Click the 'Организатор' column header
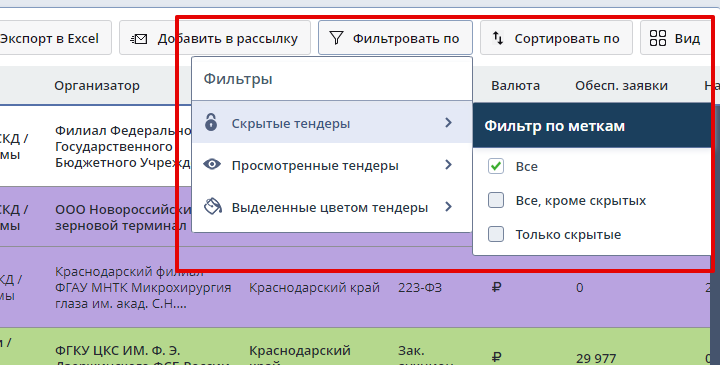This screenshot has height=365, width=720. 97,85
